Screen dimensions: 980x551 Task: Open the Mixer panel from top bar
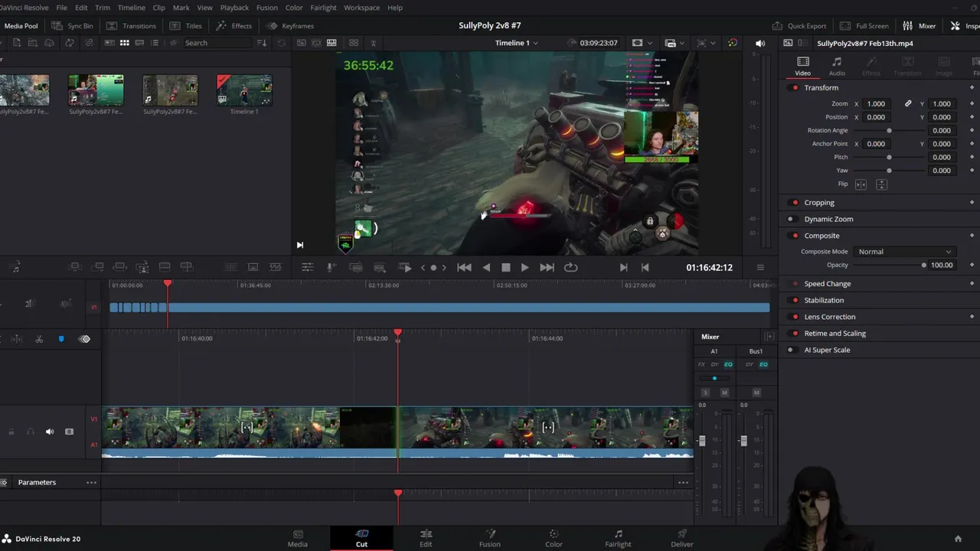coord(920,26)
